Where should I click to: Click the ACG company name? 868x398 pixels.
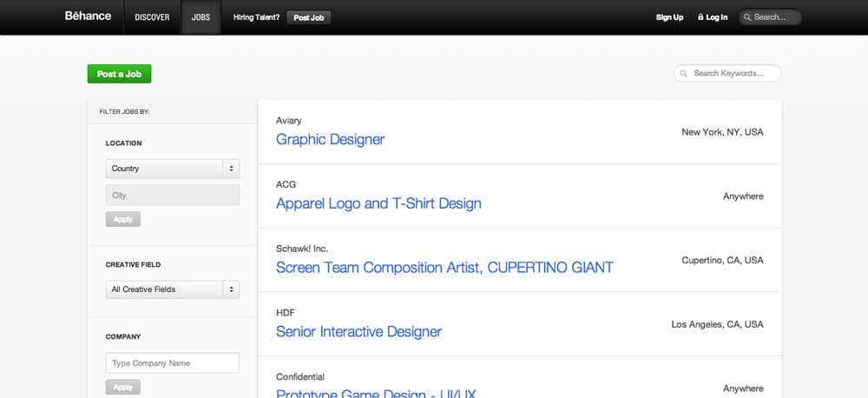(286, 184)
